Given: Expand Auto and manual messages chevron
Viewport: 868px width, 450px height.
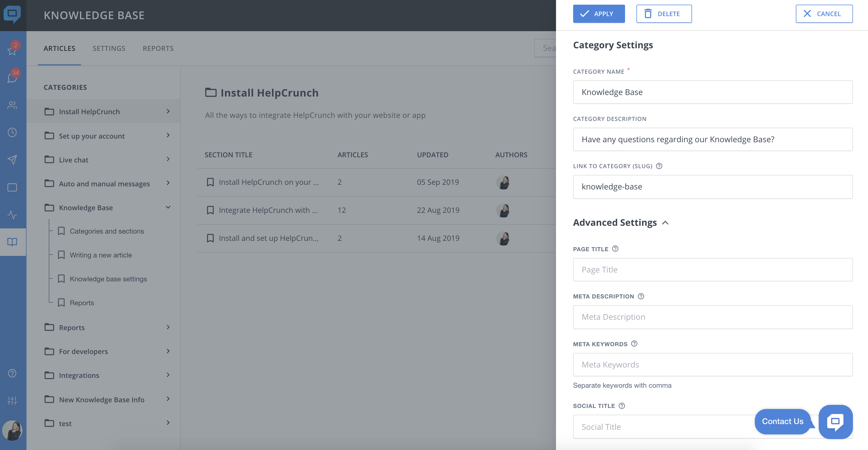Looking at the screenshot, I should [168, 183].
